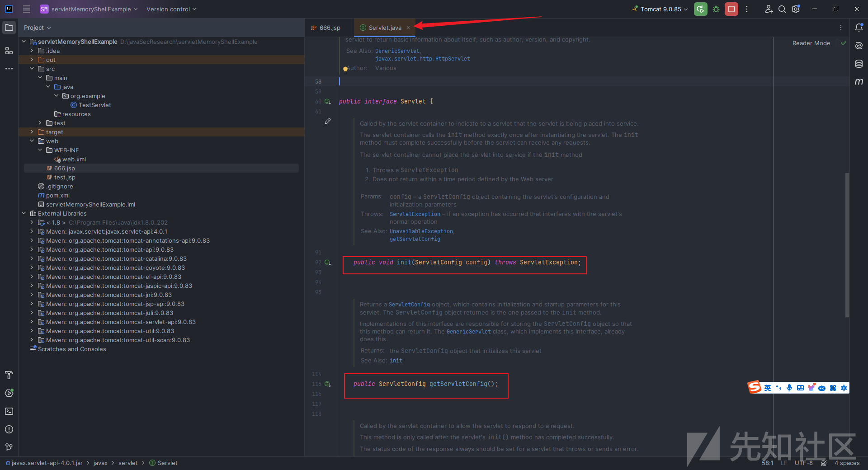Open the AI Assistant spiral icon

(859, 46)
